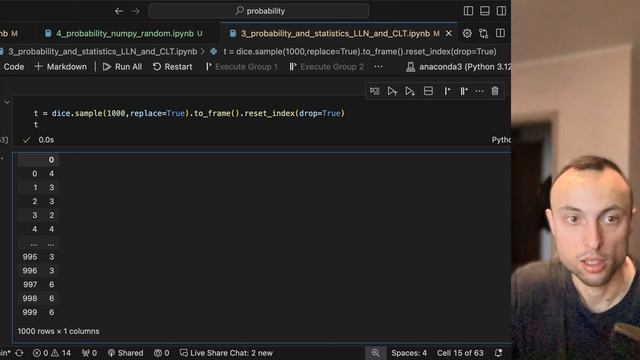Open notebook toolbar more actions ellipsis
The height and width of the screenshot is (360, 640).
tap(378, 67)
